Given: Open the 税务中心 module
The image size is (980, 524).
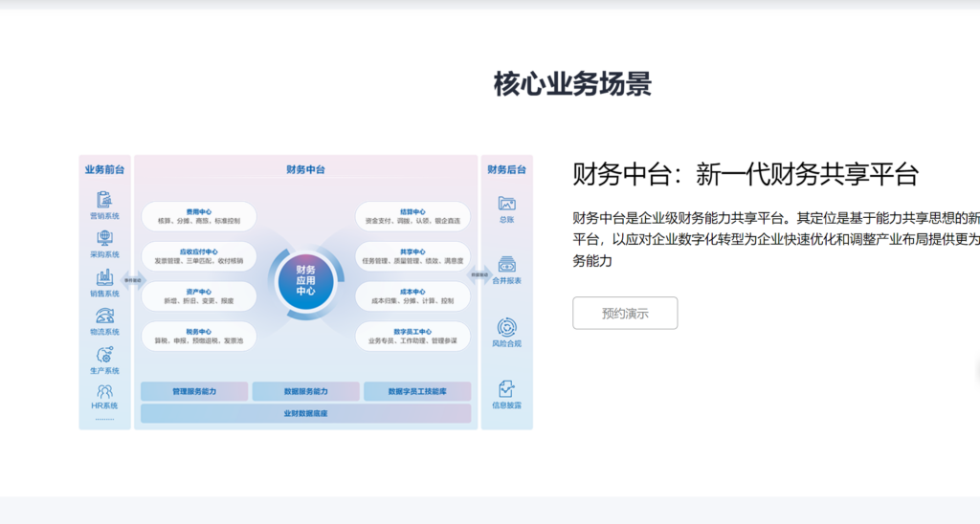Looking at the screenshot, I should (x=199, y=336).
